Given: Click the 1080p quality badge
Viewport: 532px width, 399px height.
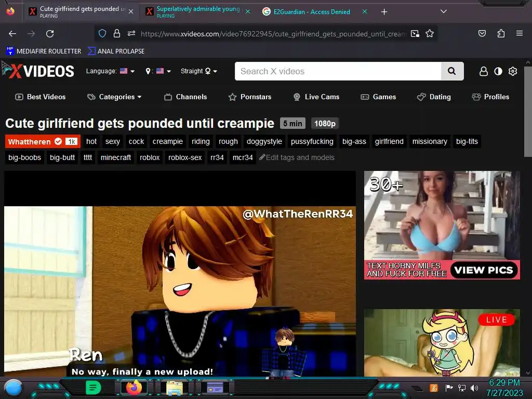Looking at the screenshot, I should click(x=325, y=124).
